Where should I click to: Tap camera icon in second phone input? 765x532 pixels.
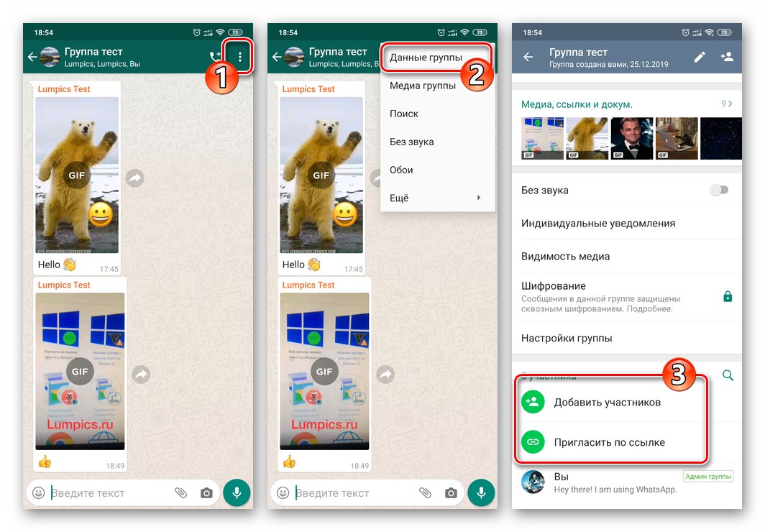tap(451, 493)
